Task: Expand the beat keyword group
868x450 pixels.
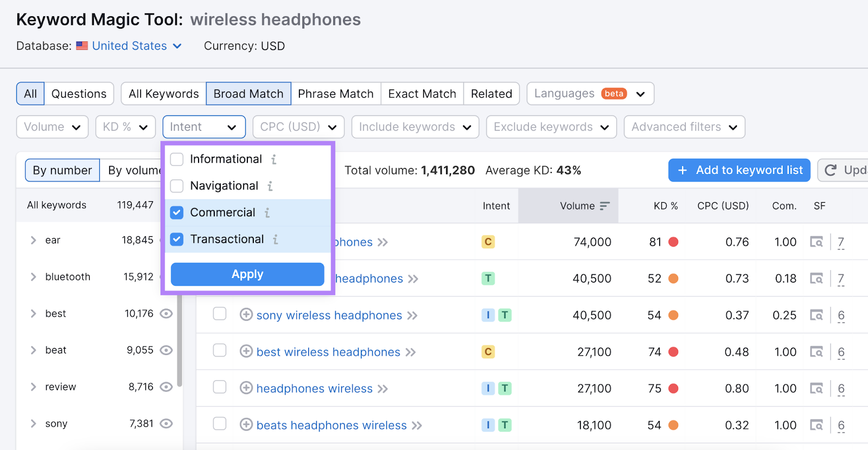Action: (x=33, y=350)
